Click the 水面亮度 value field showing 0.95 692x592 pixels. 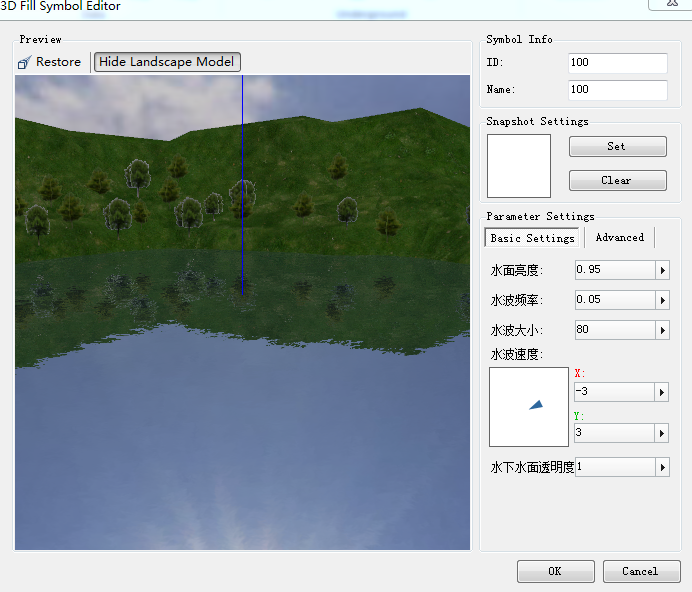[614, 270]
